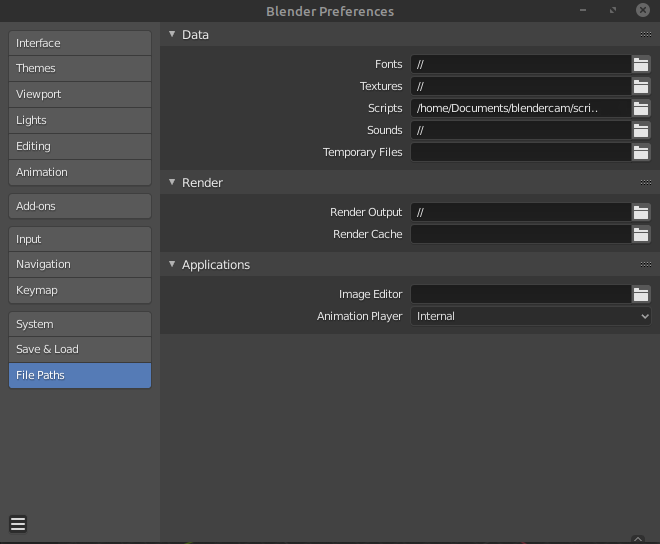Open the Add-ons preferences tab
This screenshot has height=544, width=660.
click(x=80, y=206)
